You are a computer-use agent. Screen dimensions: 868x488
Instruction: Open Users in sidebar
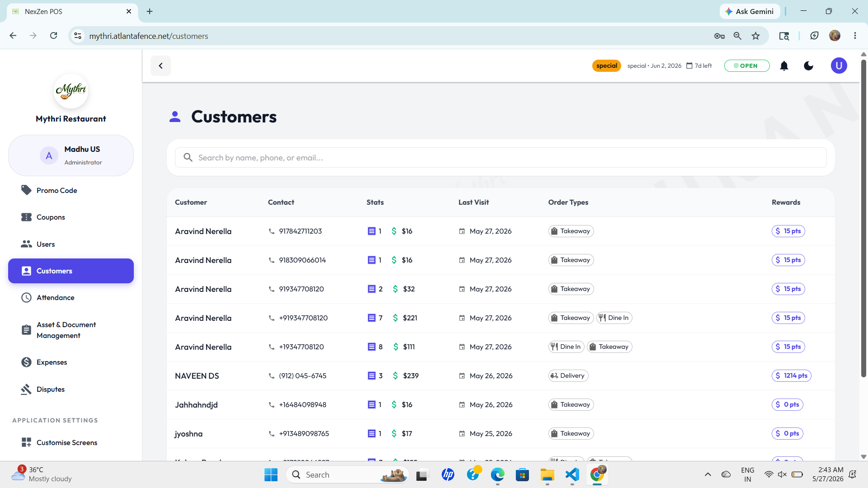pyautogui.click(x=71, y=244)
